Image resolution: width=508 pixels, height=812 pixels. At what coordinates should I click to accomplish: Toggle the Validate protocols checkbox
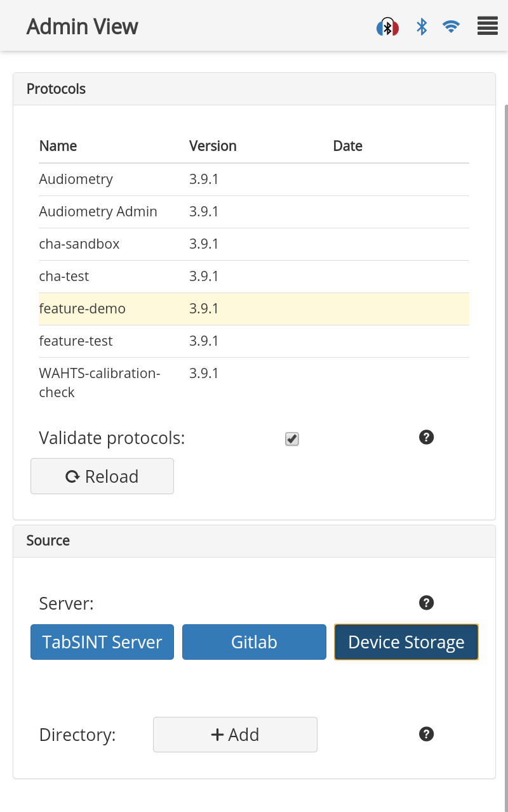click(x=292, y=439)
